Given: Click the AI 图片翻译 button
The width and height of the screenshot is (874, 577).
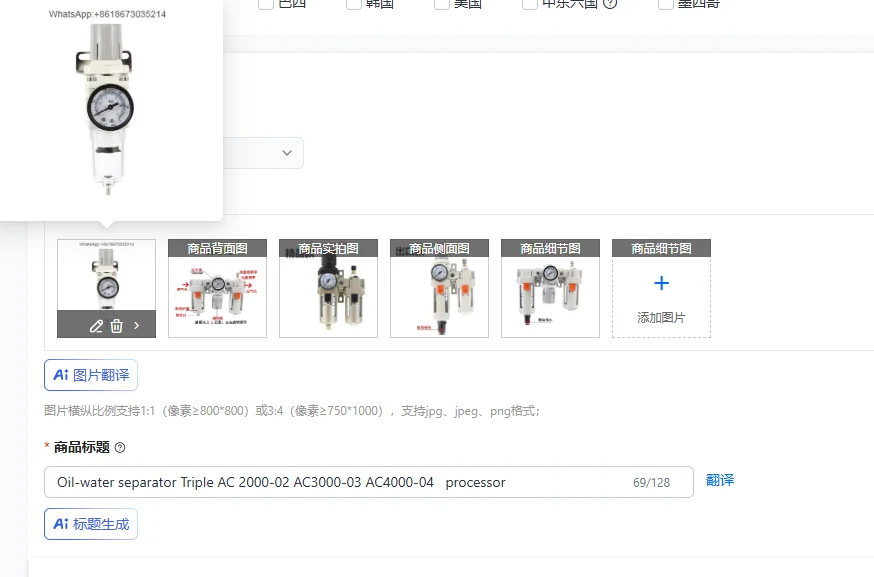Looking at the screenshot, I should [91, 375].
